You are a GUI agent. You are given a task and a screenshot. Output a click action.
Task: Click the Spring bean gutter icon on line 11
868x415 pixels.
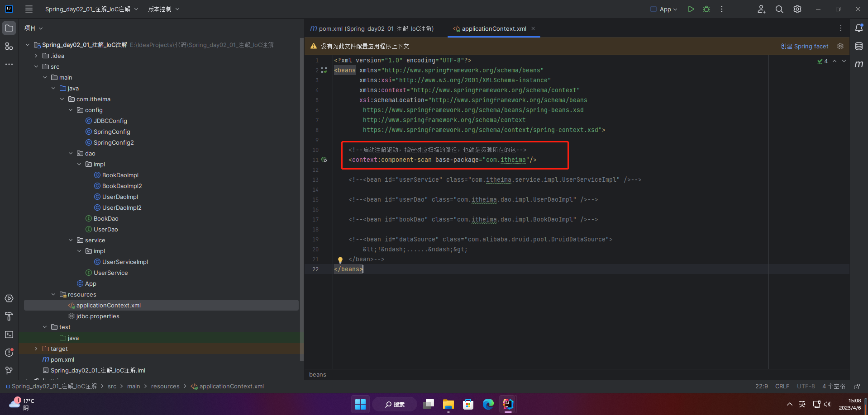point(324,160)
